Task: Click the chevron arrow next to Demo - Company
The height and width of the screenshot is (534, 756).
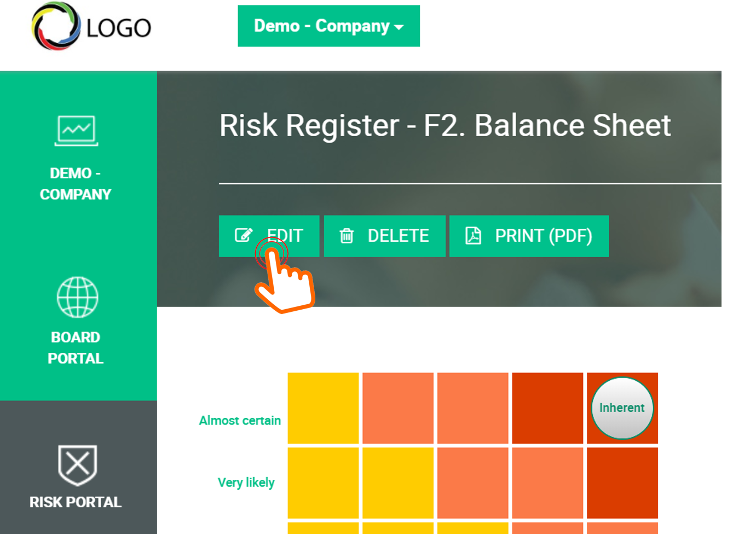Action: [399, 26]
